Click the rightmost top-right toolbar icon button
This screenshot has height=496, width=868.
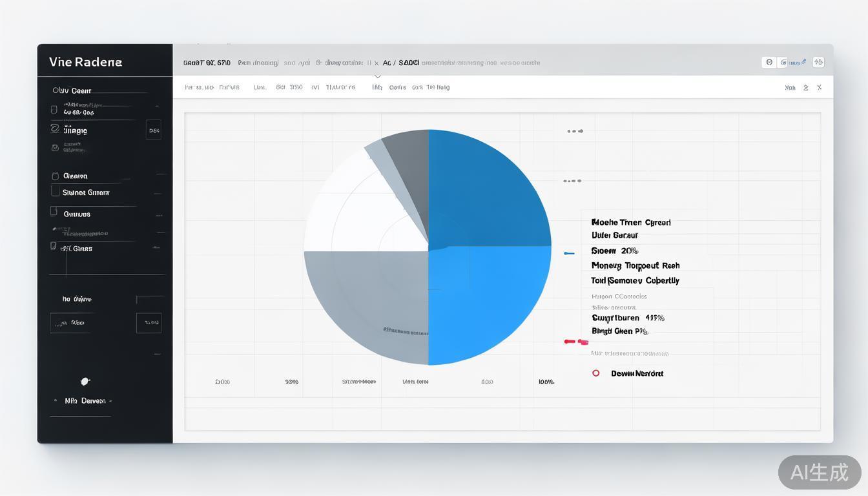pyautogui.click(x=818, y=63)
